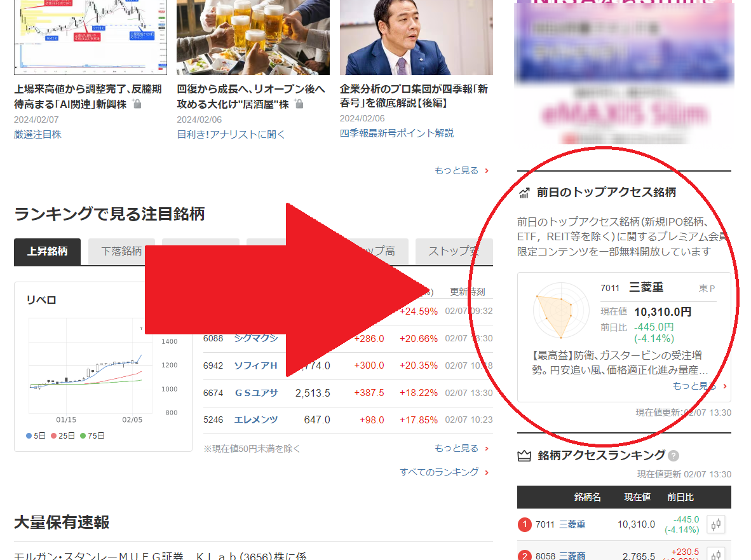Open シグマクシス stock link

(x=256, y=338)
